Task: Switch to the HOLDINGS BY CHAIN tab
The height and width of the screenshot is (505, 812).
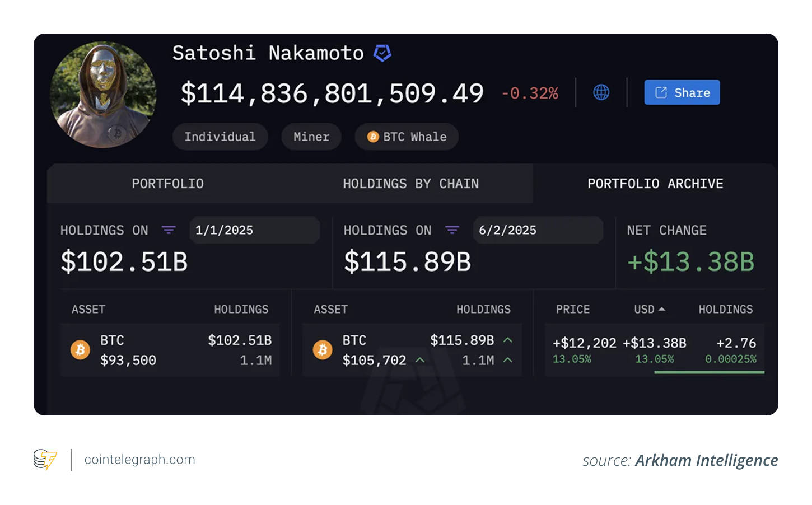Action: pyautogui.click(x=410, y=183)
